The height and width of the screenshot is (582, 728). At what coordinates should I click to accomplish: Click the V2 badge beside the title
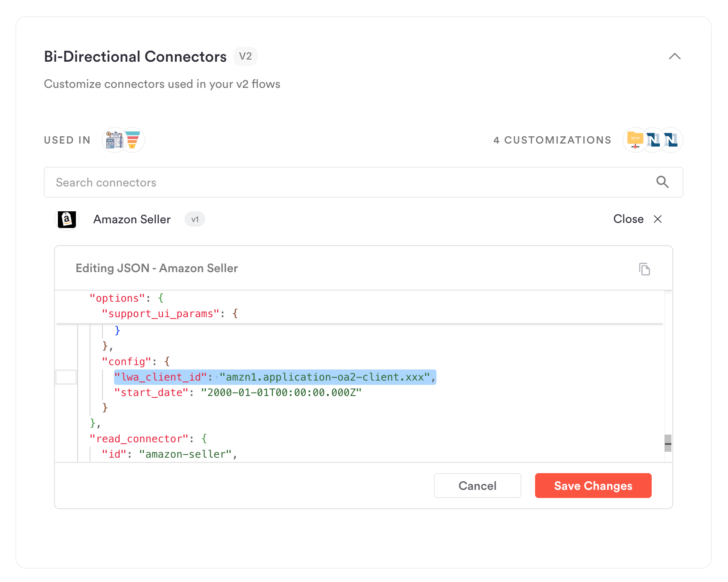(245, 56)
